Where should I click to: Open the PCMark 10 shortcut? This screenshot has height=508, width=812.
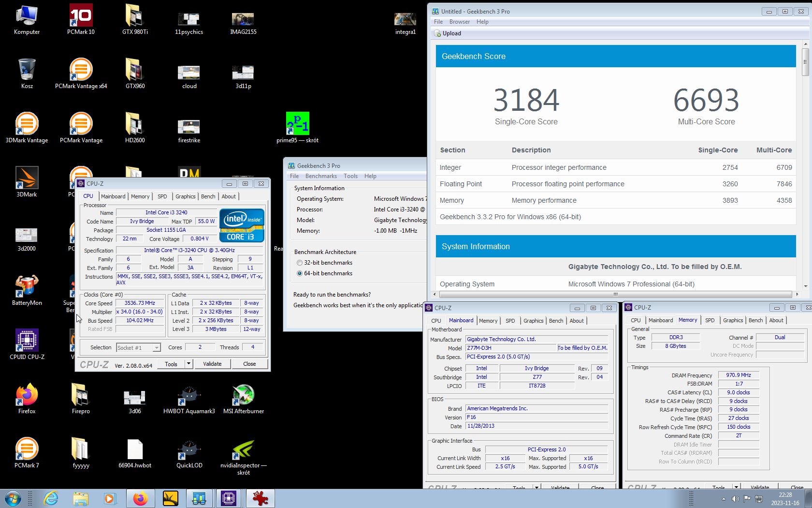coord(81,19)
